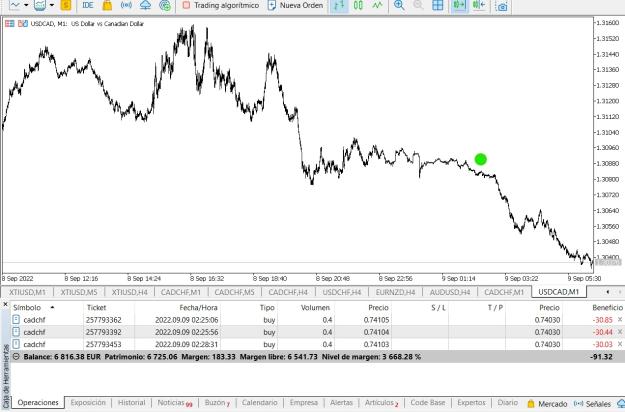Sort by Beneficio column header
625x412 pixels.
pyautogui.click(x=607, y=308)
